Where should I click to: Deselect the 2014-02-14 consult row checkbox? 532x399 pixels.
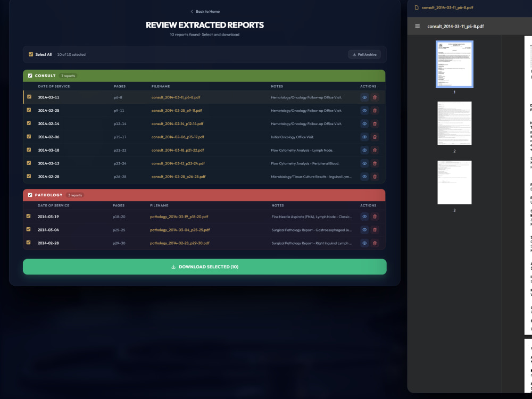pyautogui.click(x=29, y=123)
